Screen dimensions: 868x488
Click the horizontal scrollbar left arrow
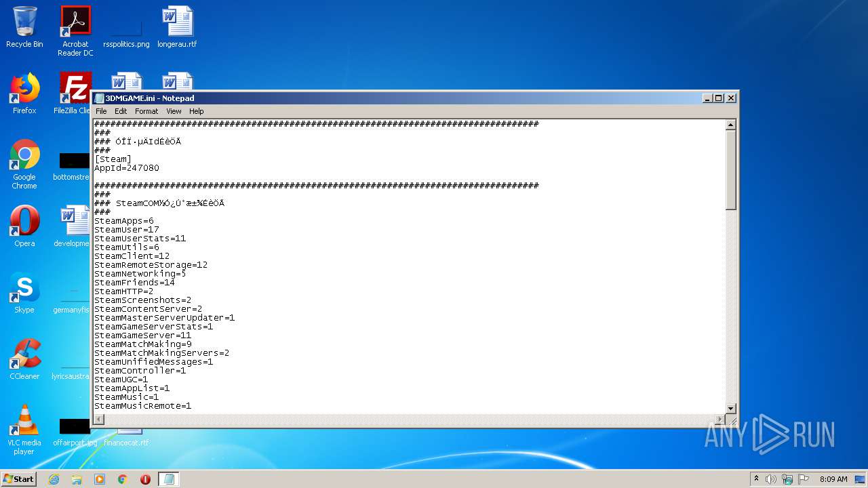coord(99,420)
